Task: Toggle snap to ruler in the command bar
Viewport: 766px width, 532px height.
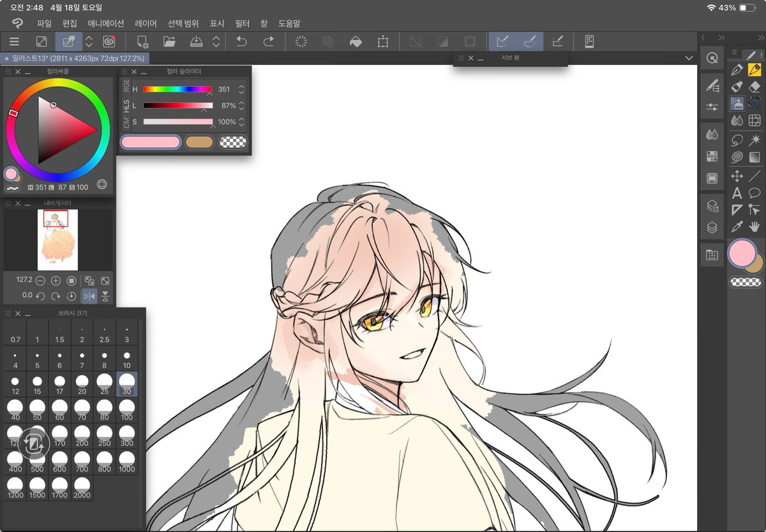Action: point(502,41)
